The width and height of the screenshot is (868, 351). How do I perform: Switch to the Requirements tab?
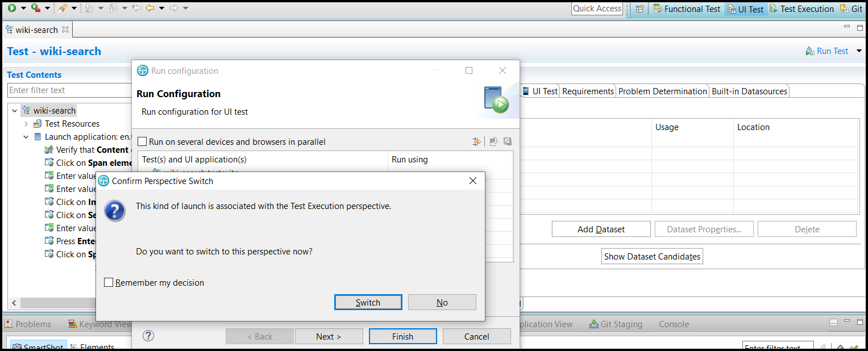(588, 90)
